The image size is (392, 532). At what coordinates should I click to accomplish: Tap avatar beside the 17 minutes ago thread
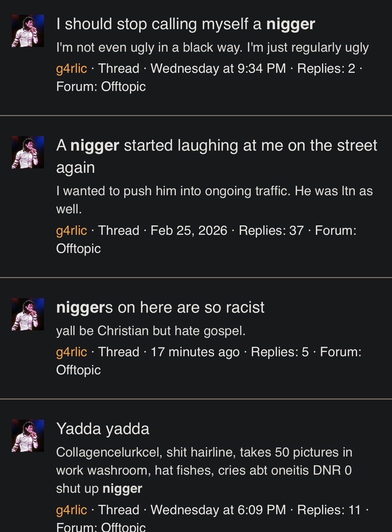[28, 314]
